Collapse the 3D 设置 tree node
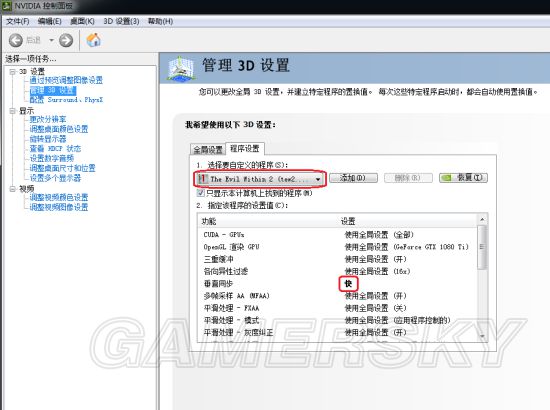This screenshot has height=410, width=550. point(13,72)
